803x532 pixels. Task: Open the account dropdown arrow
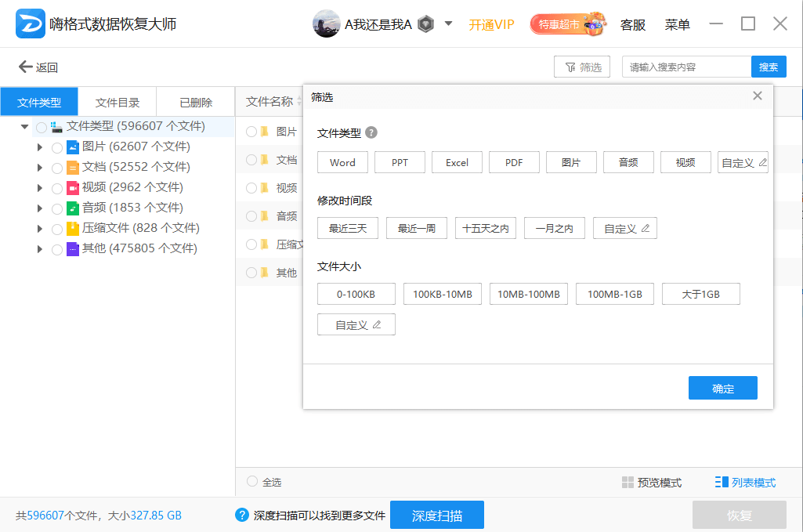tap(448, 24)
